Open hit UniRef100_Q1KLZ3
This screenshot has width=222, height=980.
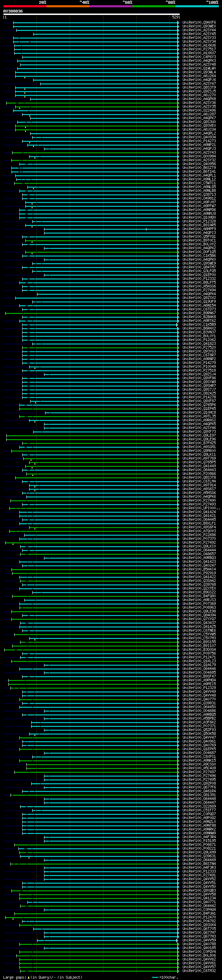tap(199, 661)
